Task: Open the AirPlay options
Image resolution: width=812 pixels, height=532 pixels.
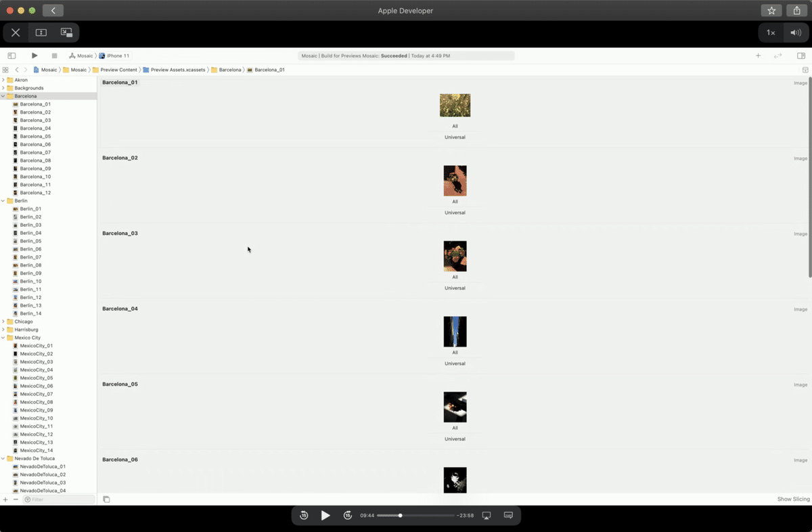Action: coord(486,516)
